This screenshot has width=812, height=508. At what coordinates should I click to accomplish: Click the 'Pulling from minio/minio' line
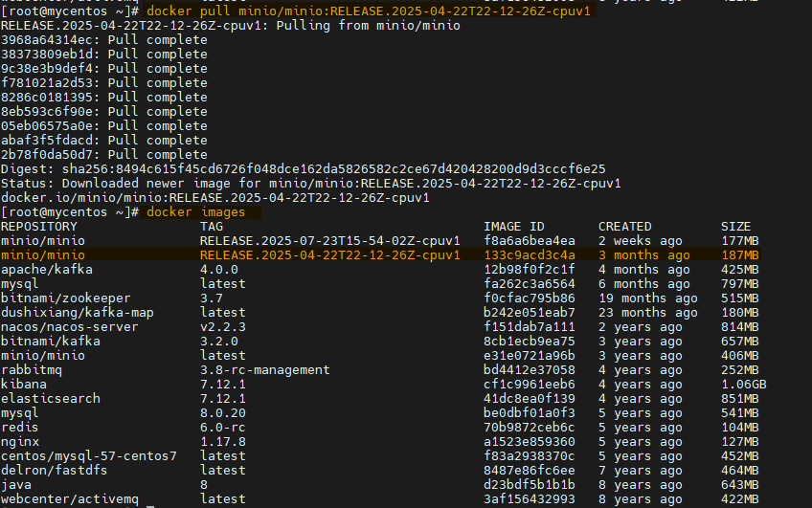(x=231, y=26)
